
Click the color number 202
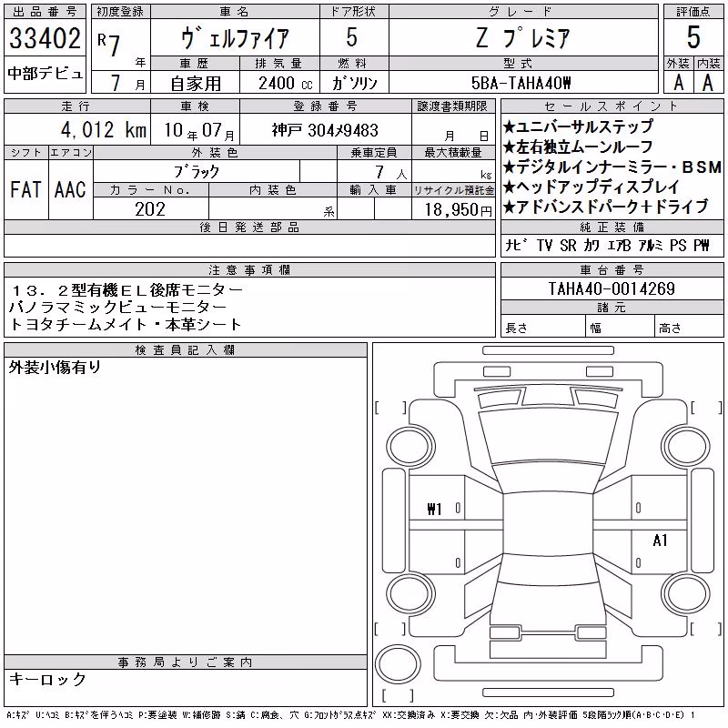pyautogui.click(x=150, y=209)
